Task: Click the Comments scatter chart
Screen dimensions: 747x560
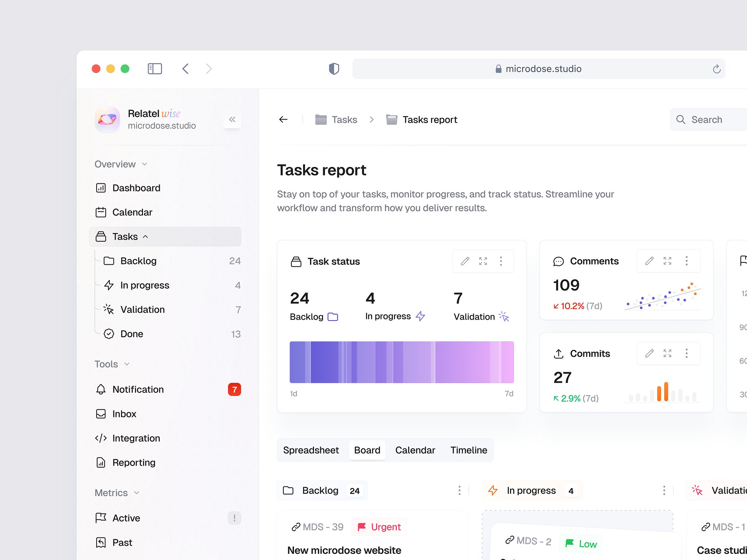Action: coord(662,296)
